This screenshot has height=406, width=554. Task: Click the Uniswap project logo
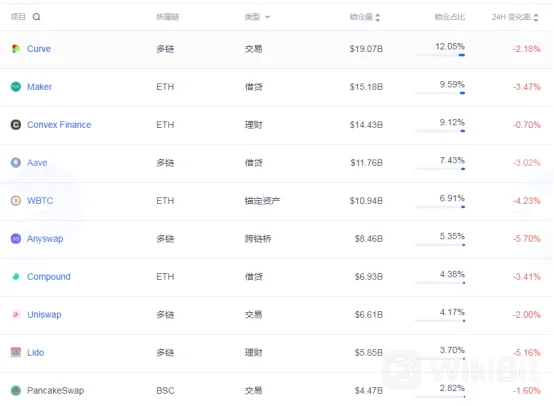[x=16, y=314]
